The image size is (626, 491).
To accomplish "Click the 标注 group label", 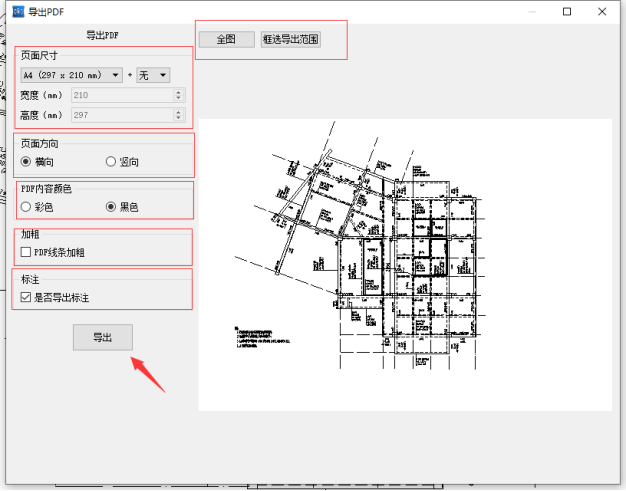I will [30, 279].
